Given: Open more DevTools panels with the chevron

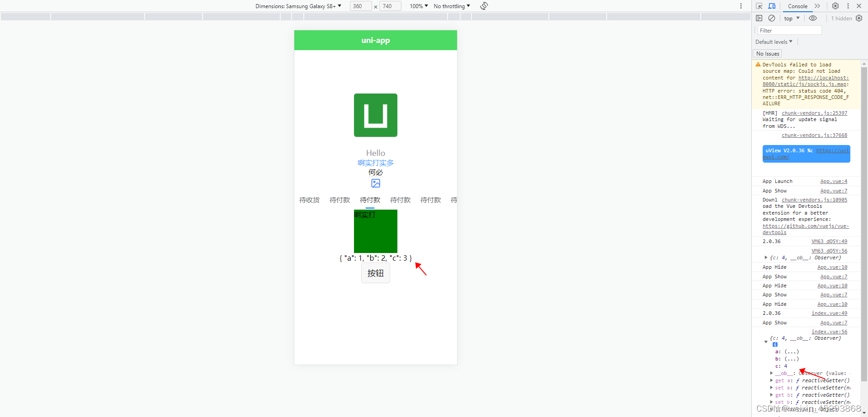Looking at the screenshot, I should (x=818, y=6).
